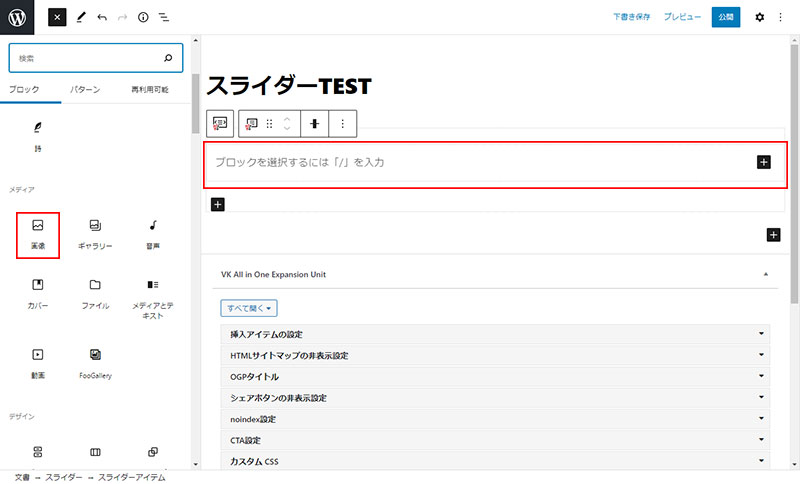Click the 公開 publish button
The image size is (800, 484).
tap(726, 18)
